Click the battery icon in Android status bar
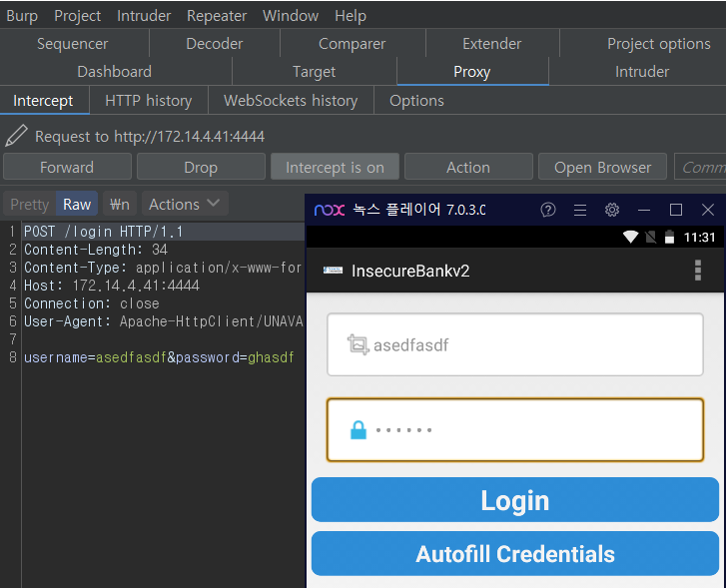The width and height of the screenshot is (726, 588). coord(669,237)
